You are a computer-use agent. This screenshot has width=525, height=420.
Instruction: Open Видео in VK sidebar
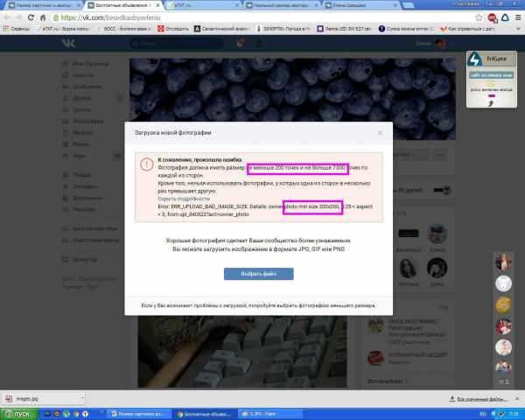tap(75, 144)
